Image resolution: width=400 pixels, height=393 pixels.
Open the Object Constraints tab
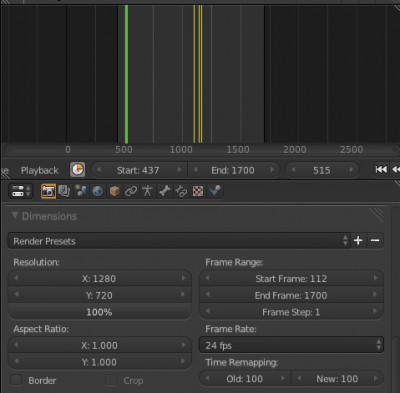131,191
